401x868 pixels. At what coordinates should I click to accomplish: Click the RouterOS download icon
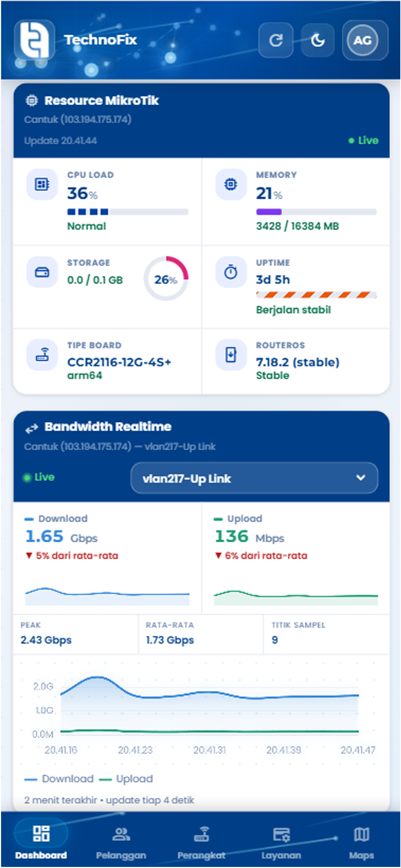231,355
